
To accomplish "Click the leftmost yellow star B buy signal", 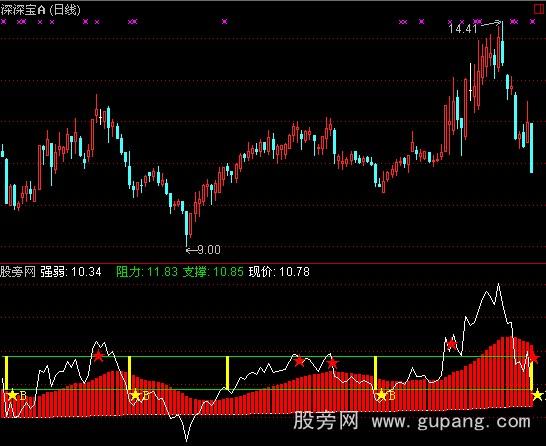I will coord(13,395).
